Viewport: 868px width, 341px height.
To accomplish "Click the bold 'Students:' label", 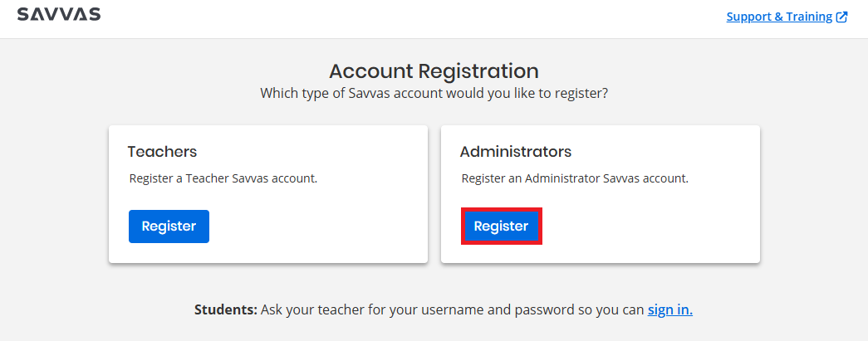I will point(226,310).
